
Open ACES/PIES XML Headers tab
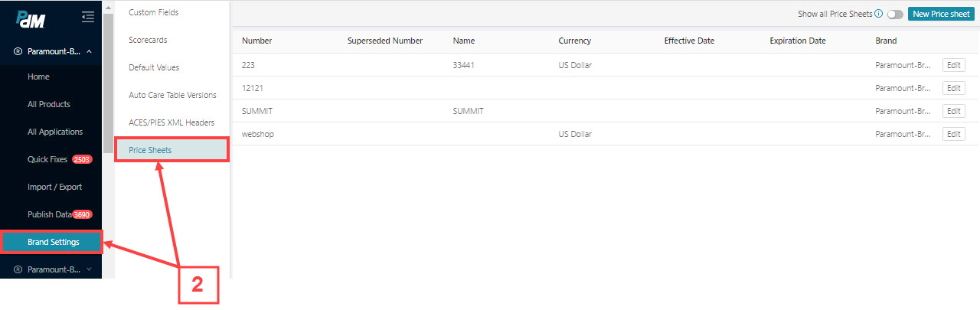[x=171, y=122]
